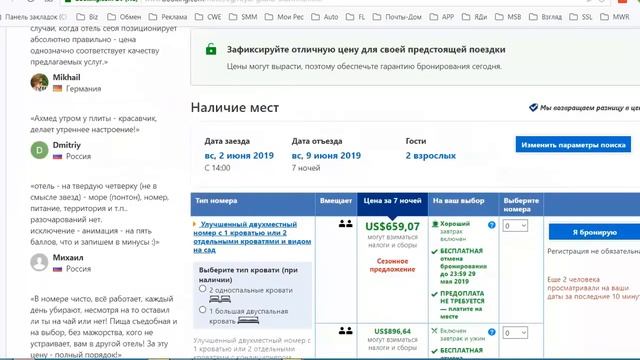Expand the room details arrow before Улучшенный номер
The image size is (640, 360).
(x=195, y=224)
